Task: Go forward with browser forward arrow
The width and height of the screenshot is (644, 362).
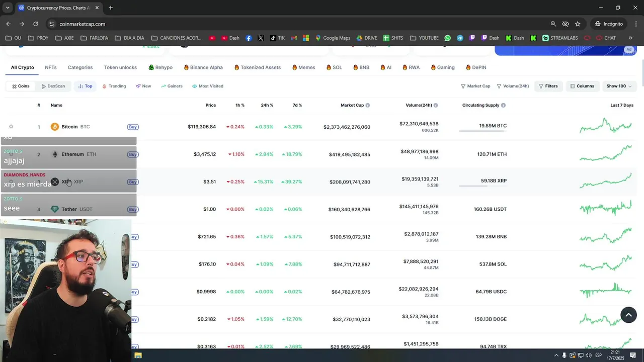Action: 22,24
